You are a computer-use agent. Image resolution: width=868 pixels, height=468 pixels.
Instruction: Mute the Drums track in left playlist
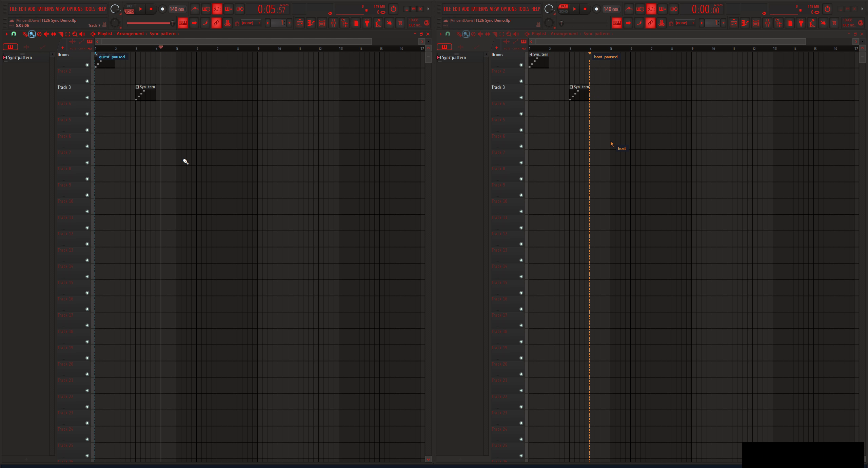87,65
